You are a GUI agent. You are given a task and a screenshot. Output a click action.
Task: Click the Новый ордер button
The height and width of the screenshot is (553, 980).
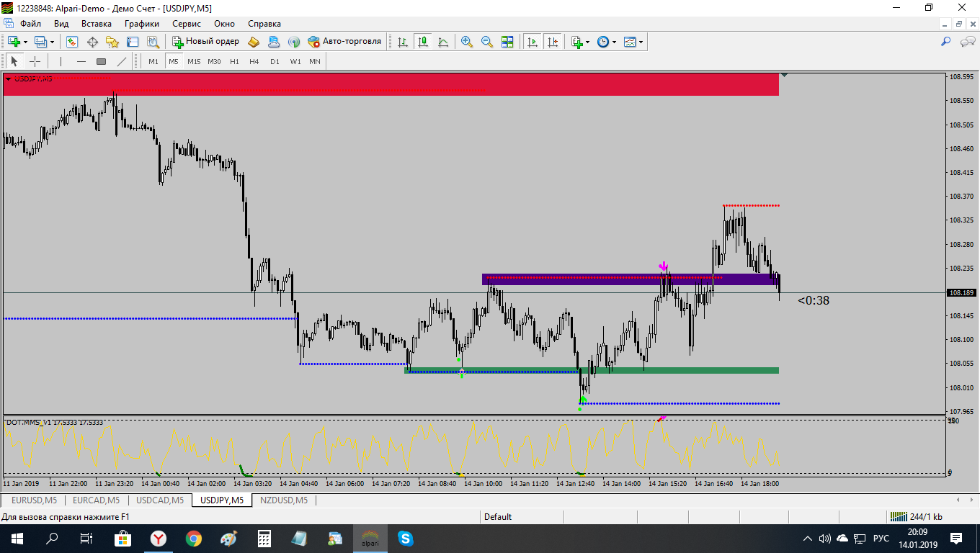tap(205, 42)
